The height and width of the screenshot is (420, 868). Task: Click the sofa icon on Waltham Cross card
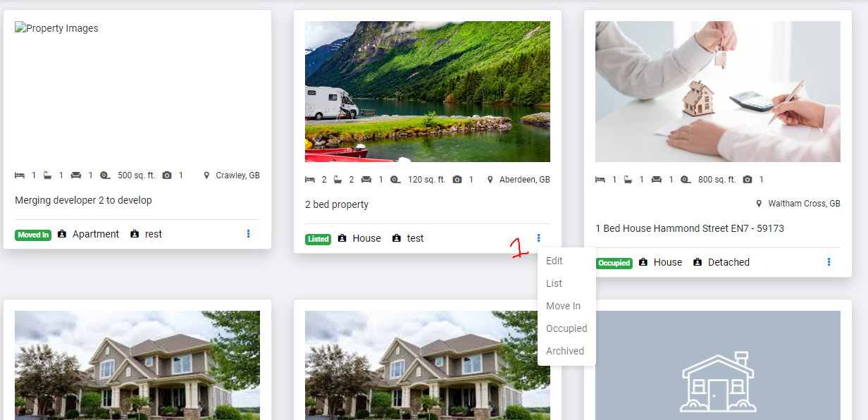tap(657, 179)
